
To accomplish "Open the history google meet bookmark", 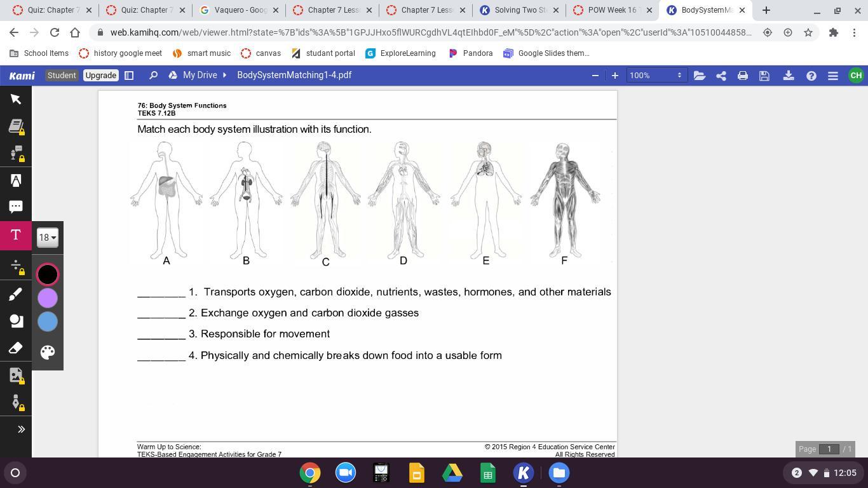I will 120,53.
